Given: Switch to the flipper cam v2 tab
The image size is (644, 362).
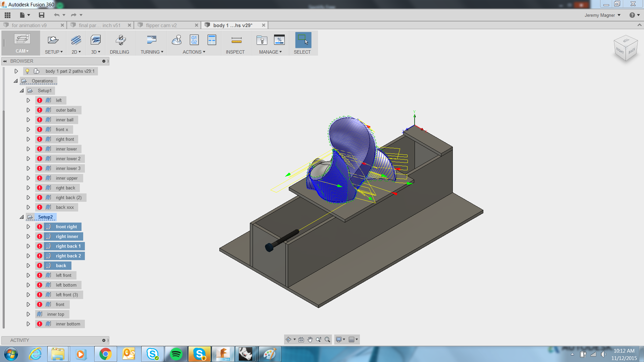Looking at the screenshot, I should (161, 25).
